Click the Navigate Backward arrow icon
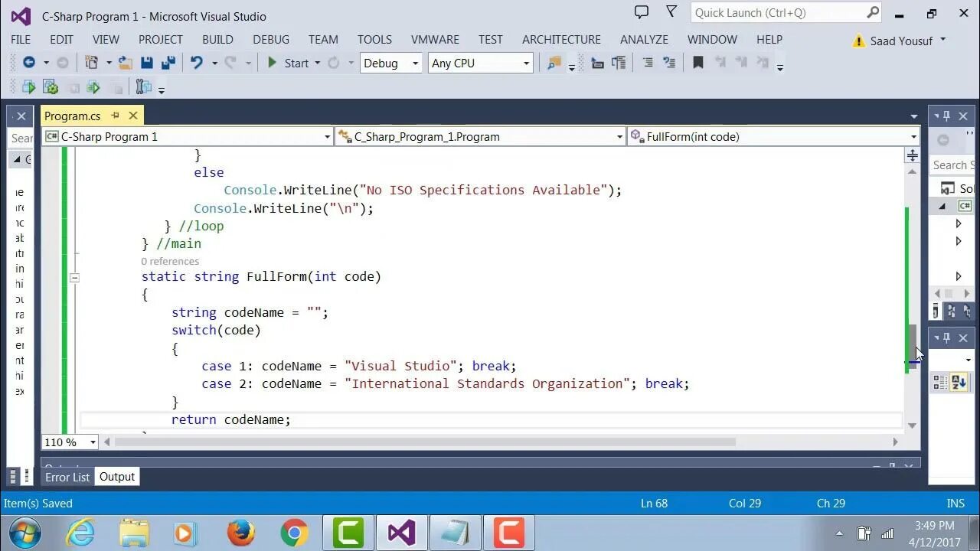980x551 pixels. click(x=29, y=63)
